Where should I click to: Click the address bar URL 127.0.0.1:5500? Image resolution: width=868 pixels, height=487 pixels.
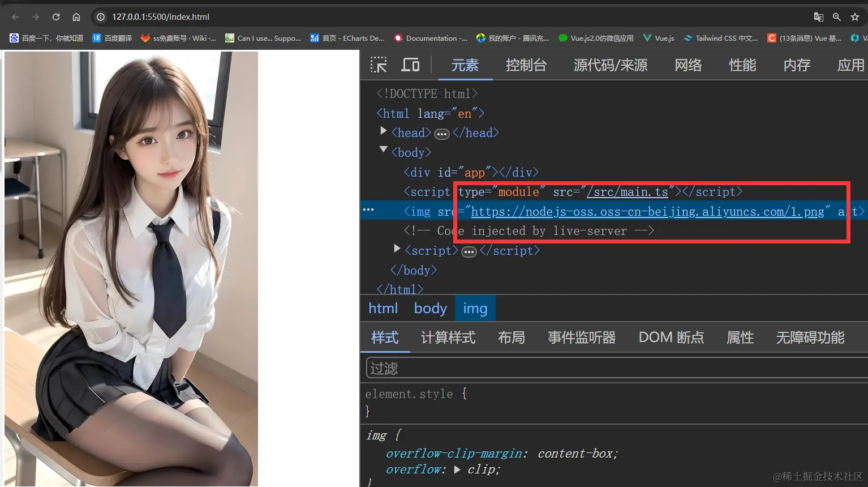161,17
